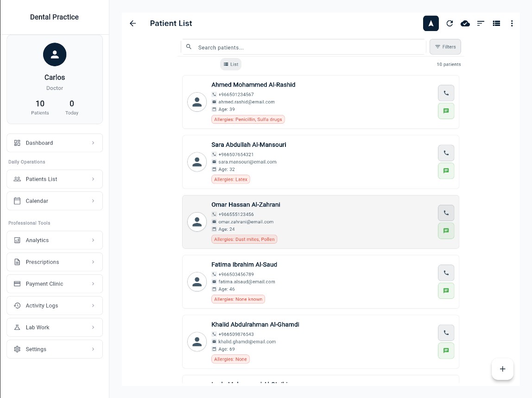Click Omar Al-Zahrani's avatar icon
532x398 pixels.
pos(197,222)
